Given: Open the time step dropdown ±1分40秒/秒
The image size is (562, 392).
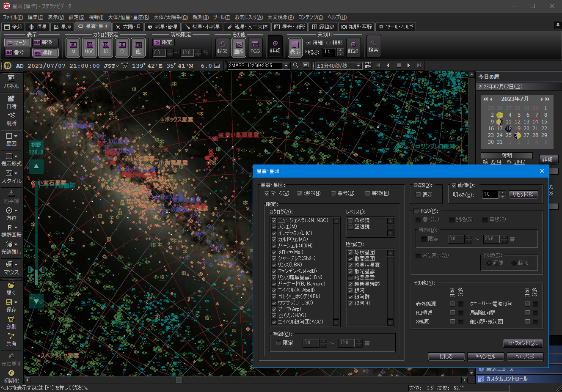Looking at the screenshot, I should point(358,66).
